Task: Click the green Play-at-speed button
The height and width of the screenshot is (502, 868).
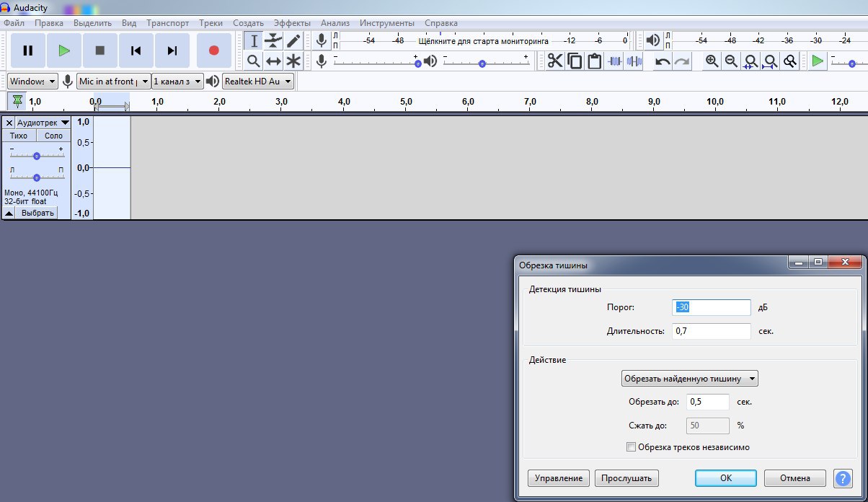Action: (818, 61)
